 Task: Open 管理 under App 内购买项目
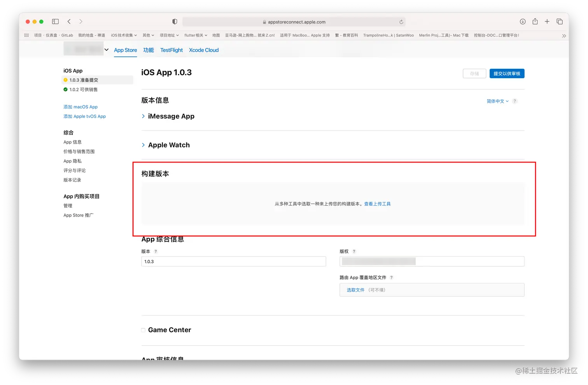tap(68, 206)
